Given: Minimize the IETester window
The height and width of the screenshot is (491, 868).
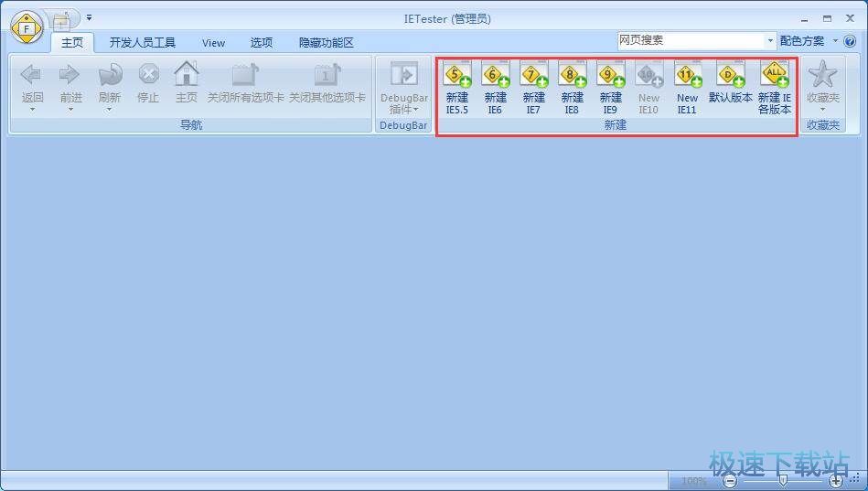Looking at the screenshot, I should point(804,19).
